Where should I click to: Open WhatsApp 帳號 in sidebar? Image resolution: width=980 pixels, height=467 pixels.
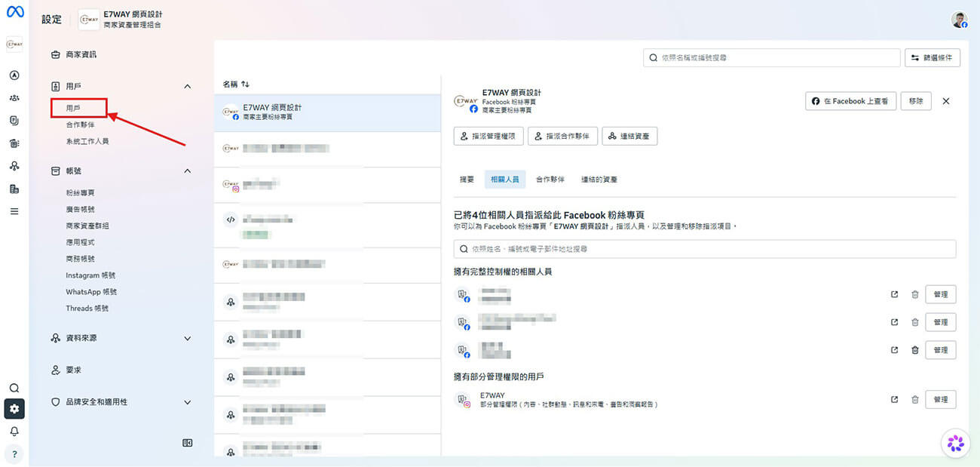pyautogui.click(x=91, y=292)
